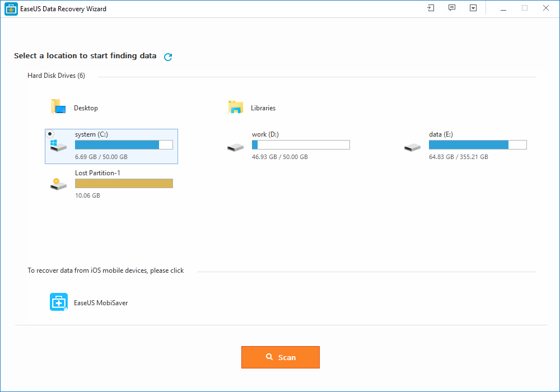Click data (E:) usage bar

tap(478, 144)
